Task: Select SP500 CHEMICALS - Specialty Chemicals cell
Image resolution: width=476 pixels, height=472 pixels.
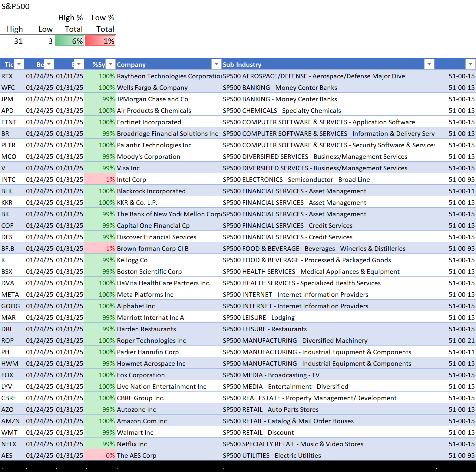Action: pyautogui.click(x=328, y=110)
